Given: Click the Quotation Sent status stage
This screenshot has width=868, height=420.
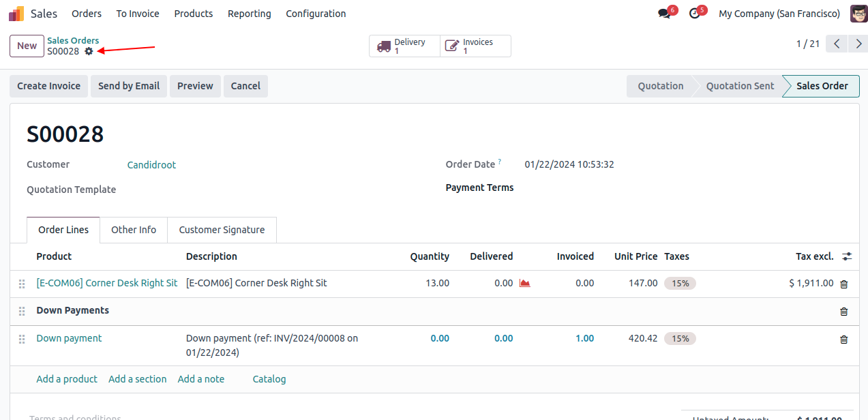Looking at the screenshot, I should pyautogui.click(x=740, y=86).
